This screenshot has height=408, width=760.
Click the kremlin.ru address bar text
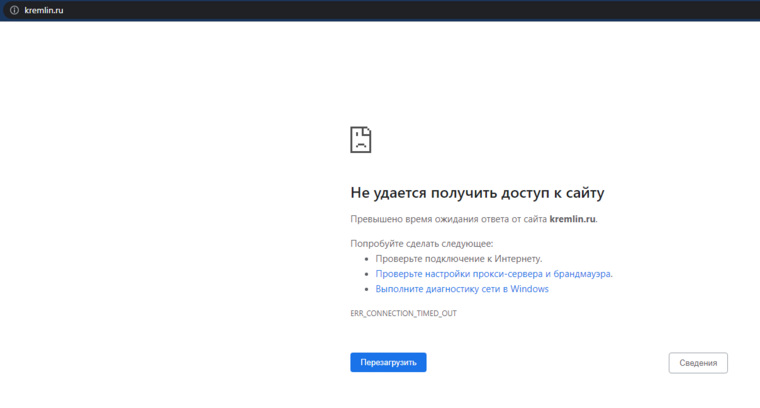(44, 10)
